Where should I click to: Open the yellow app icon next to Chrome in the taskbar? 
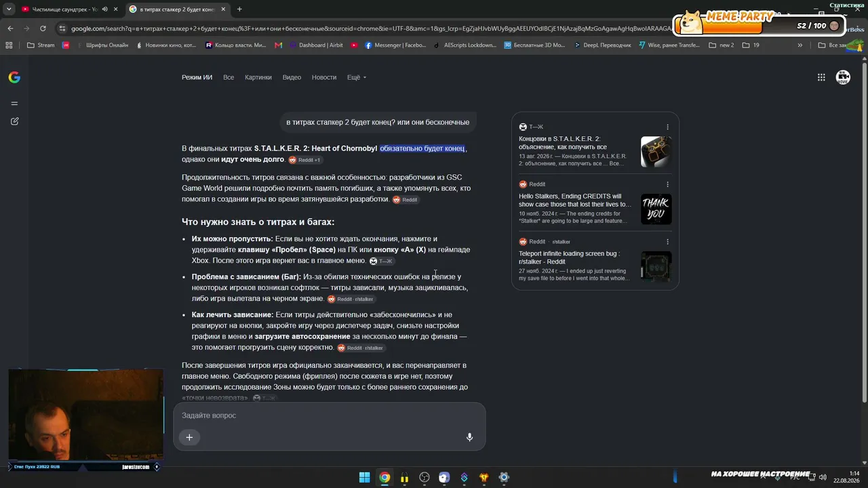coord(404,477)
